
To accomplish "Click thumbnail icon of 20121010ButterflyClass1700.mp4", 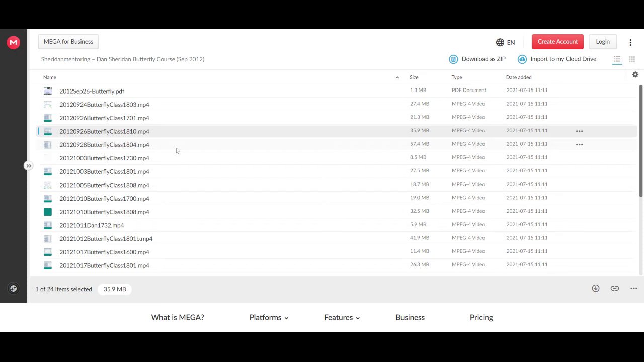I will [48, 198].
